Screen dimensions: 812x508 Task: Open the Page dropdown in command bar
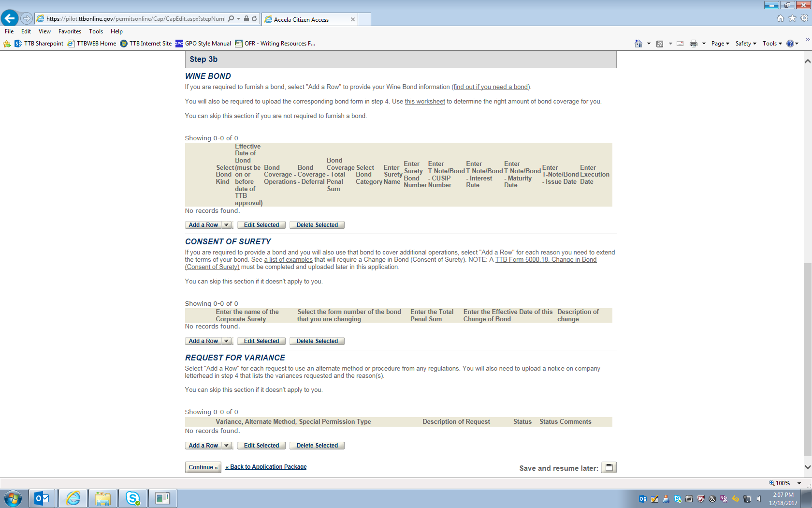720,44
